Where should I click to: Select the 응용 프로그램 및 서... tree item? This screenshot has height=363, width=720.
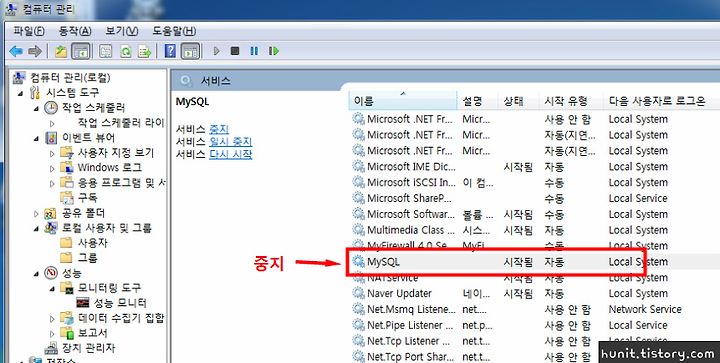pyautogui.click(x=121, y=183)
